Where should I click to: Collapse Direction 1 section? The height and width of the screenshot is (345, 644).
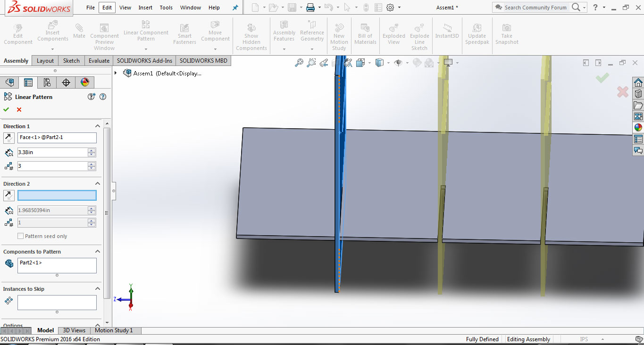(98, 126)
